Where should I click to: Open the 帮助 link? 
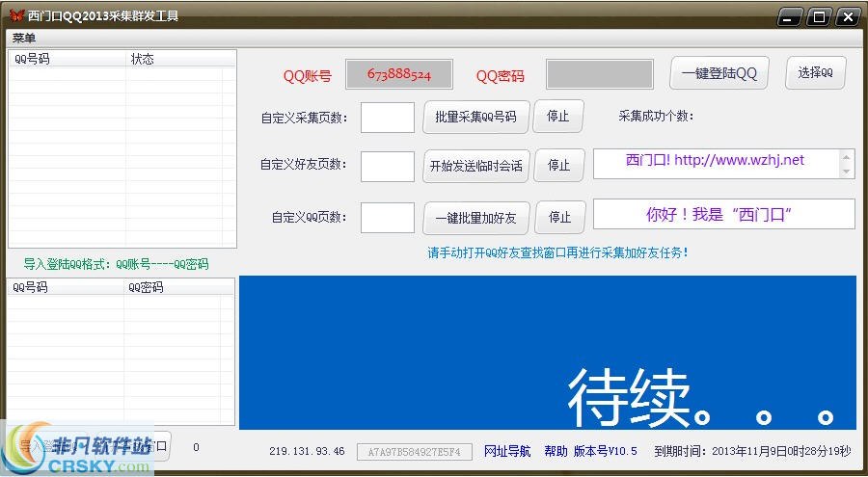tap(556, 451)
